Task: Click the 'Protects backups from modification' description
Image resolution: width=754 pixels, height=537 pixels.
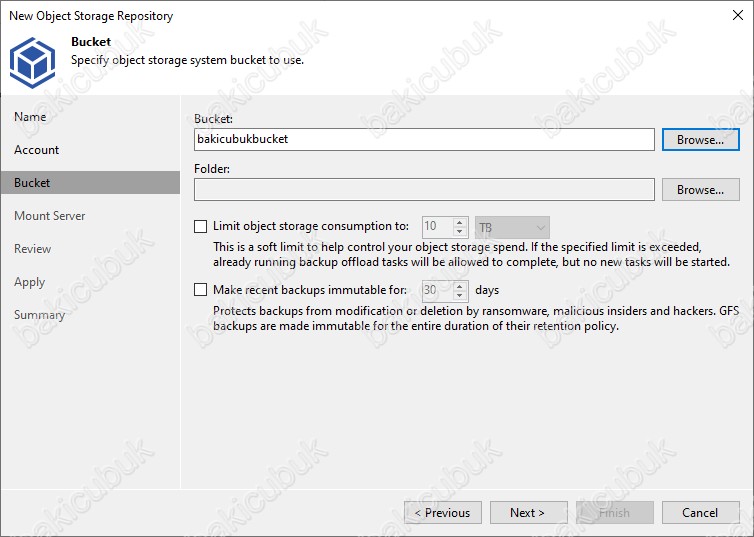Action: tap(476, 318)
